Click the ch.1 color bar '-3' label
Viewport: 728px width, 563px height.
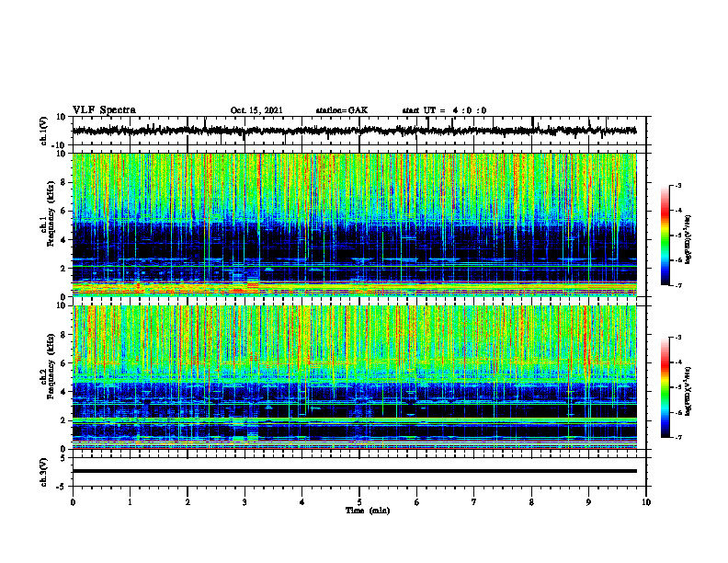click(677, 185)
